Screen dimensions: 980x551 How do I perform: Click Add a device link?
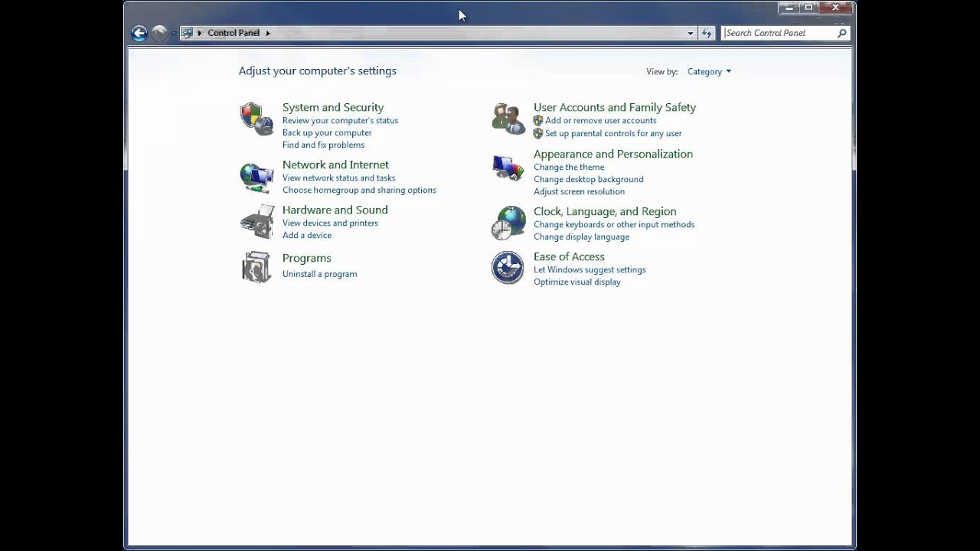pyautogui.click(x=307, y=236)
